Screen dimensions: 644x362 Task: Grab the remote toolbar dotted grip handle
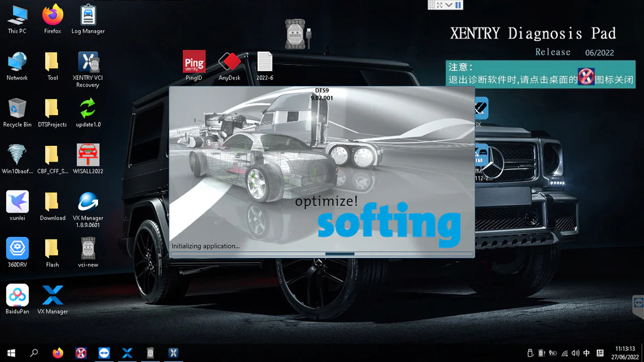pyautogui.click(x=431, y=5)
